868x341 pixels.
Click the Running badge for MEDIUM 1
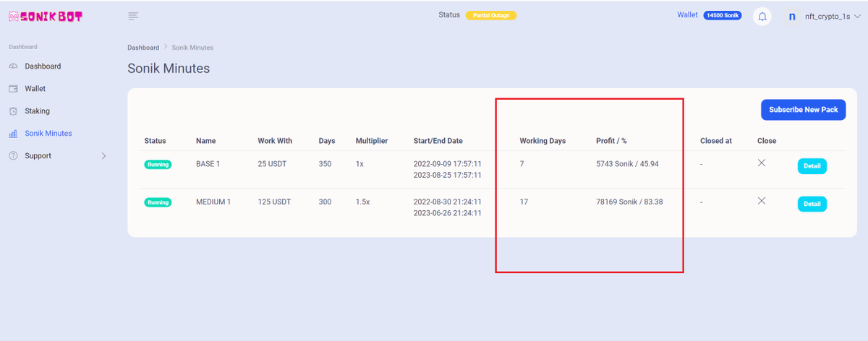[158, 202]
